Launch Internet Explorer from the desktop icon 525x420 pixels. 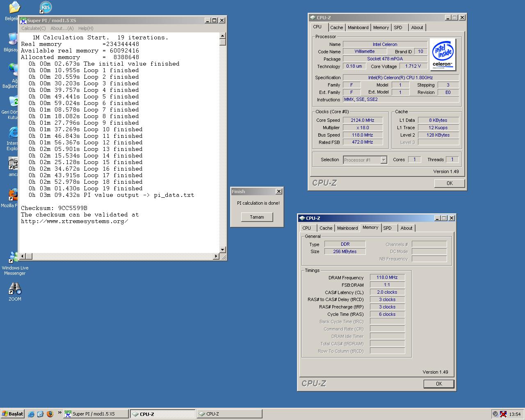pyautogui.click(x=13, y=132)
